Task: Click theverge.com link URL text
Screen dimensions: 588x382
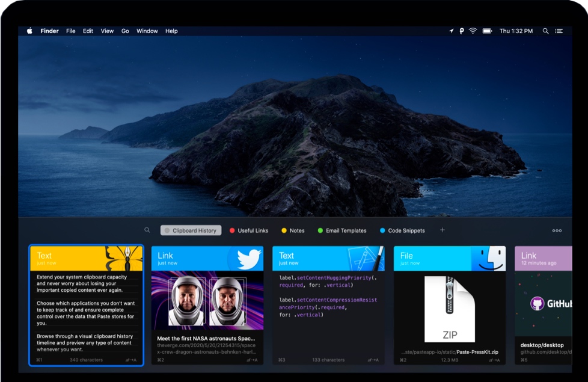Action: coord(207,348)
